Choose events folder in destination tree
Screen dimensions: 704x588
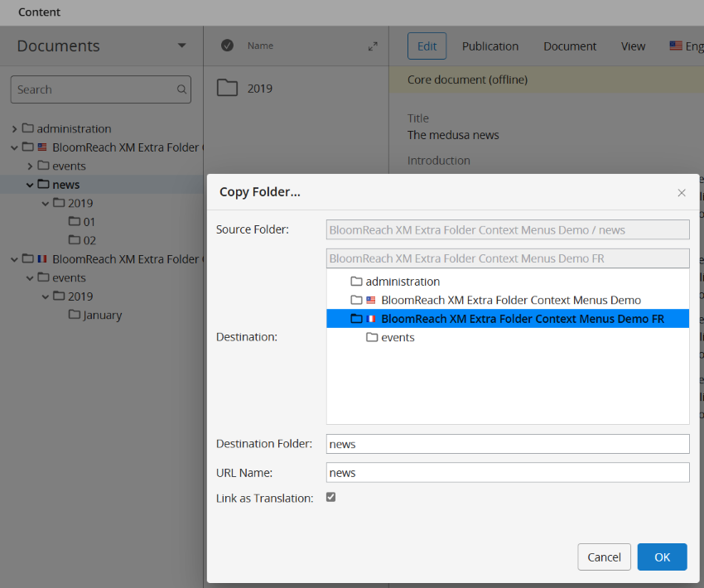(398, 338)
